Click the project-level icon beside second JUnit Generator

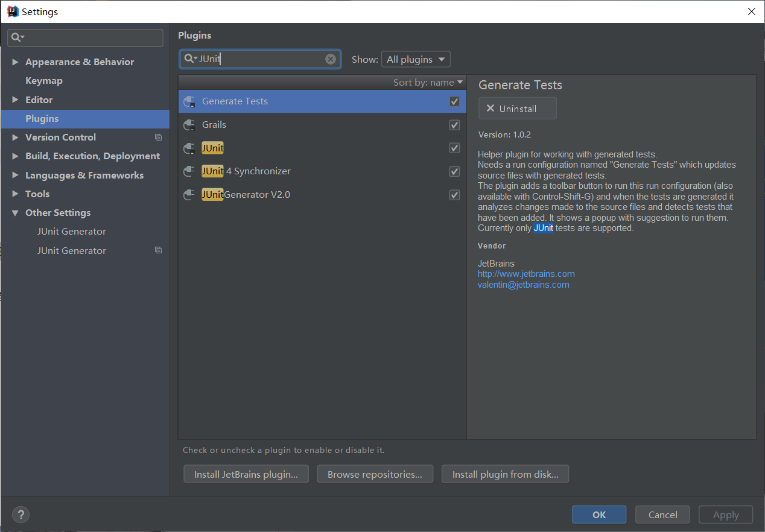point(158,250)
